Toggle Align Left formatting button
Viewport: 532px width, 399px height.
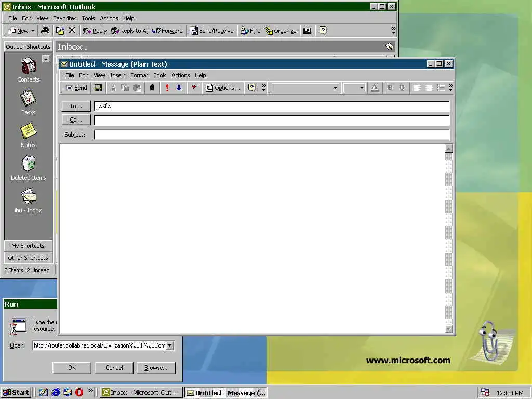coord(417,88)
